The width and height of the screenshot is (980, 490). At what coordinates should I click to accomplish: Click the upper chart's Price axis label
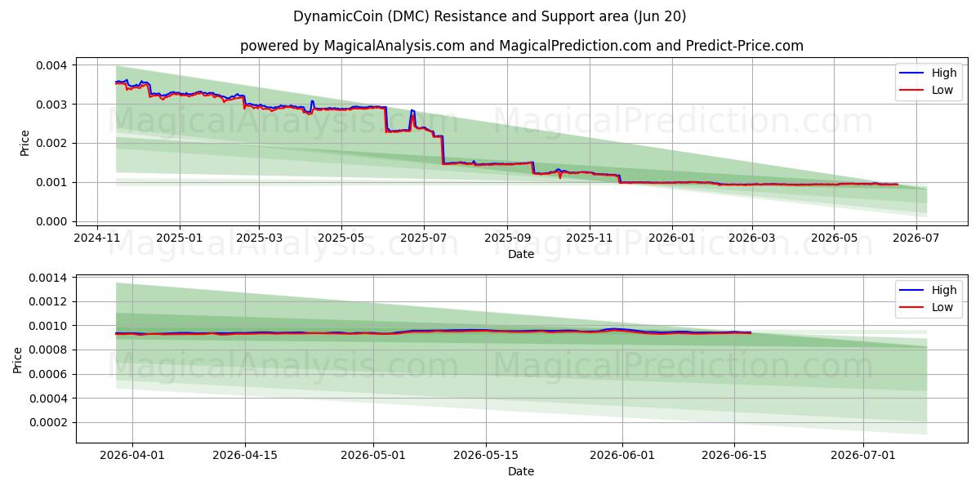coord(24,142)
